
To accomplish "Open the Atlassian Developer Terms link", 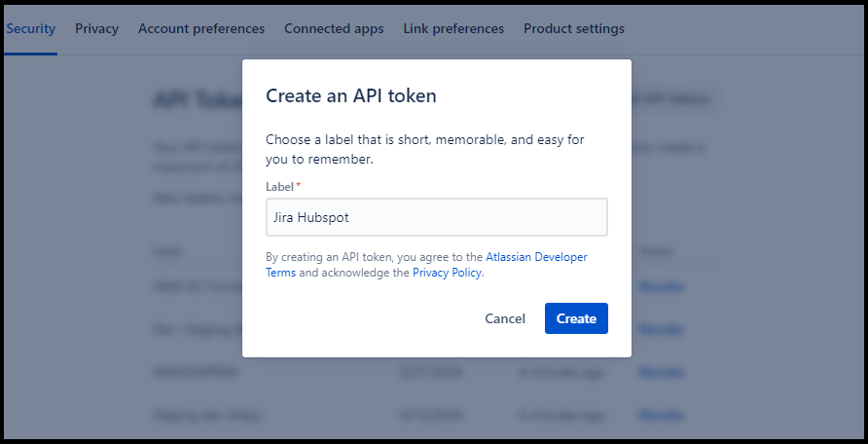I will (536, 257).
